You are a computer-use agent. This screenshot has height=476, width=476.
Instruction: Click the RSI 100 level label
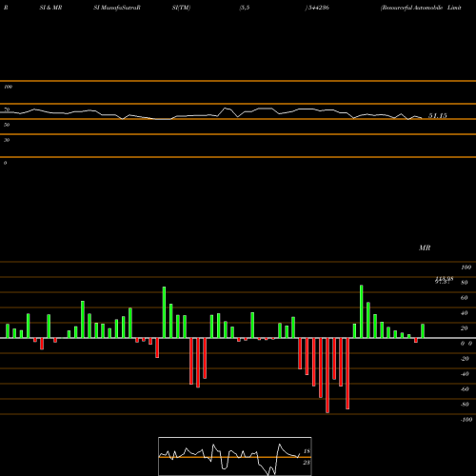8,87
